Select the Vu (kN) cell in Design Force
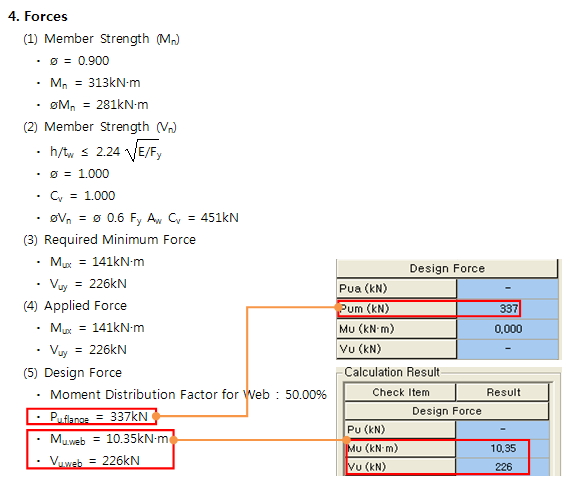578x502 pixels. click(507, 349)
